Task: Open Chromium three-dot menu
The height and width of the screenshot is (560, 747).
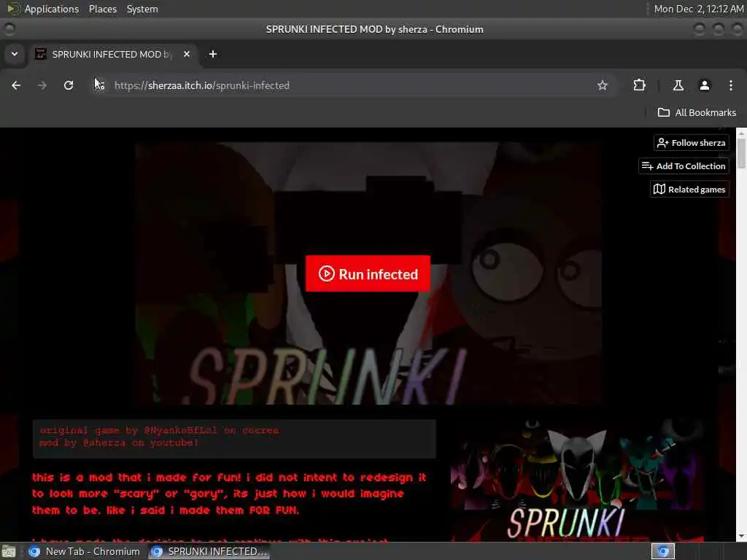Action: point(730,85)
